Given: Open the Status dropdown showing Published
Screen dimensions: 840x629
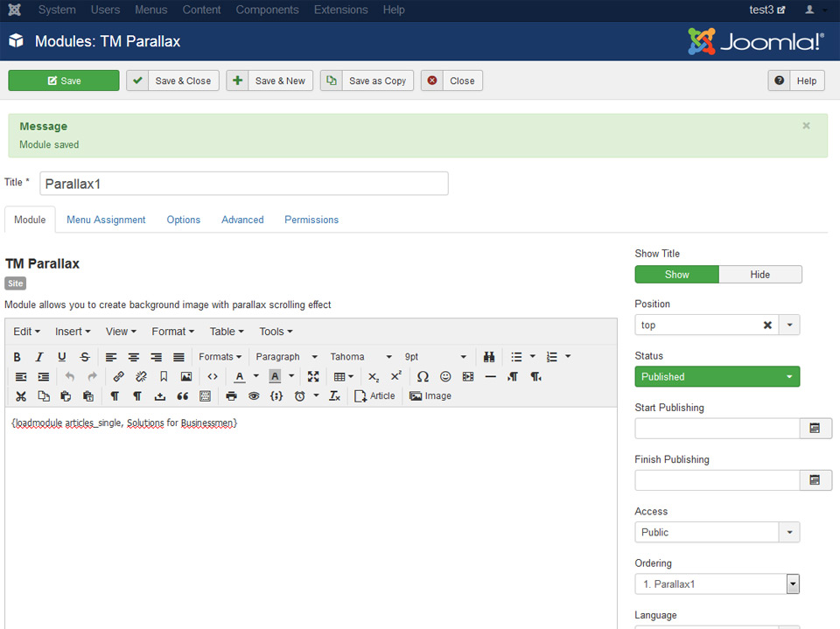Looking at the screenshot, I should 717,377.
